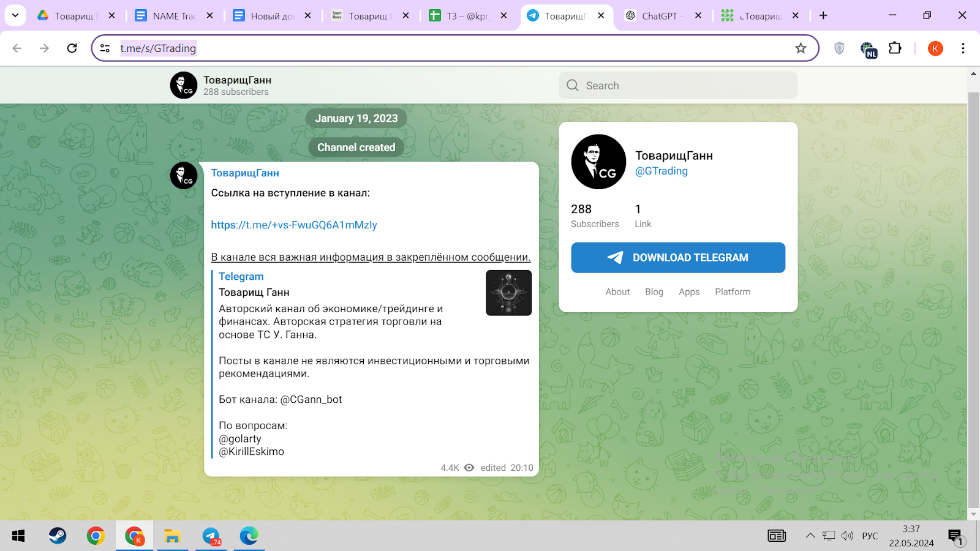Open Chrome three-dot menu
The height and width of the screenshot is (551, 980).
pos(963,48)
